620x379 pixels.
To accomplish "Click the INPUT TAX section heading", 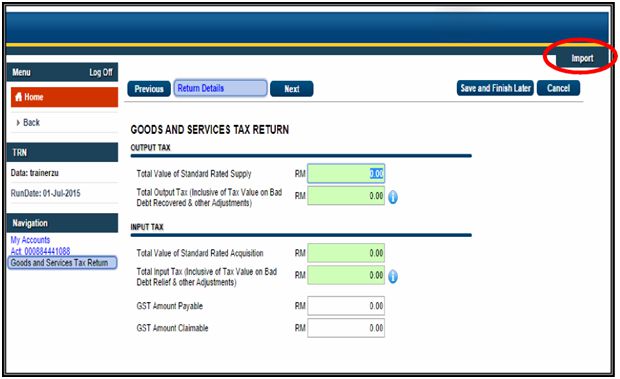I will pos(147,227).
